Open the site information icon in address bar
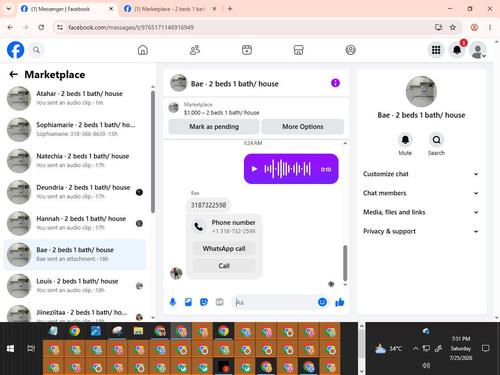 tap(60, 27)
